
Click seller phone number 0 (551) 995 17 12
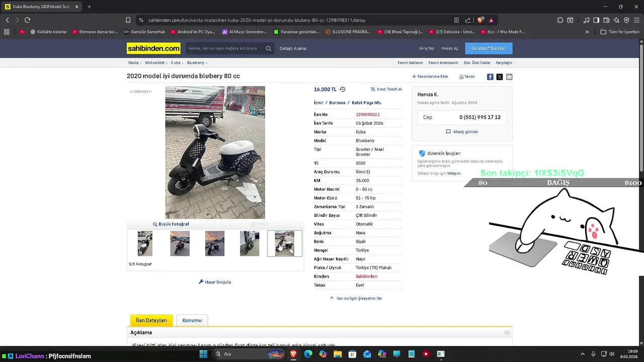480,117
